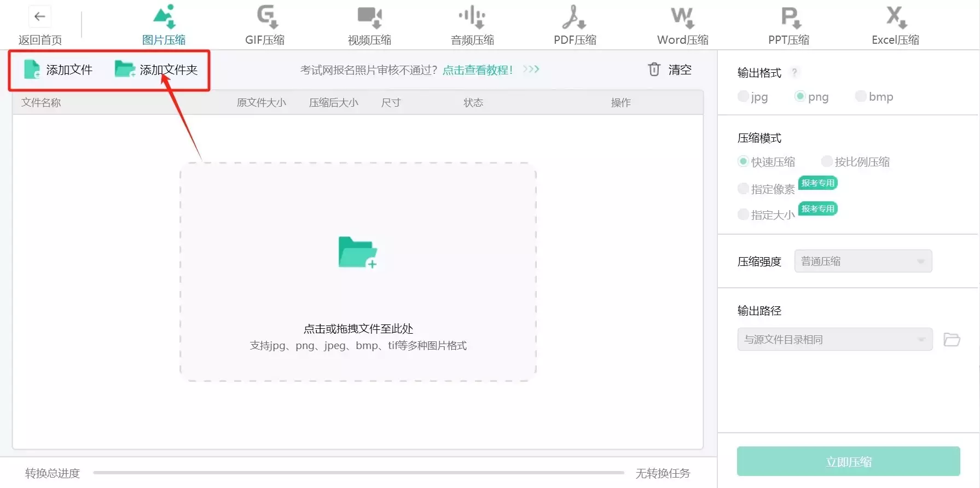Switch to the 图片压缩 tab

coord(164,25)
